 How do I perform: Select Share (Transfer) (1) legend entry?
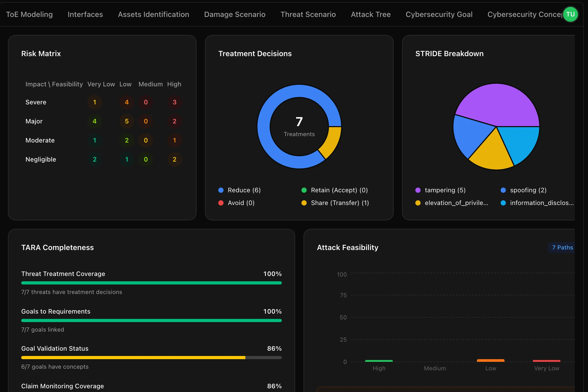(x=335, y=203)
